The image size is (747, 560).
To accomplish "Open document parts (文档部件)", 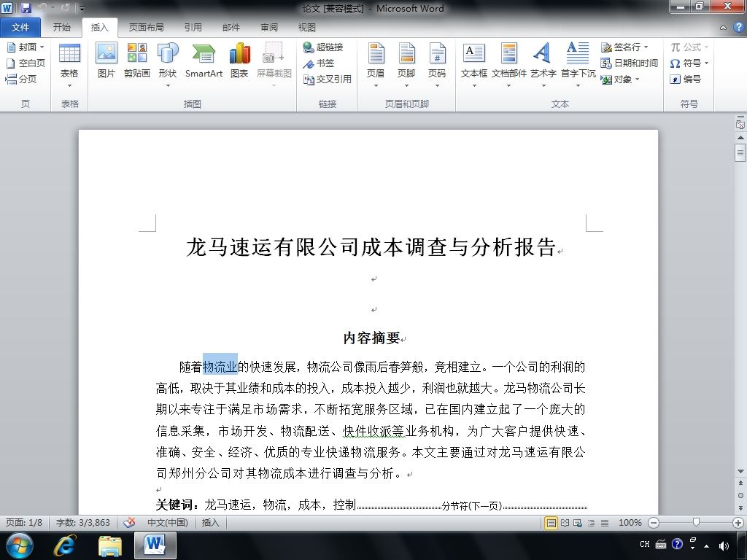I will point(508,65).
